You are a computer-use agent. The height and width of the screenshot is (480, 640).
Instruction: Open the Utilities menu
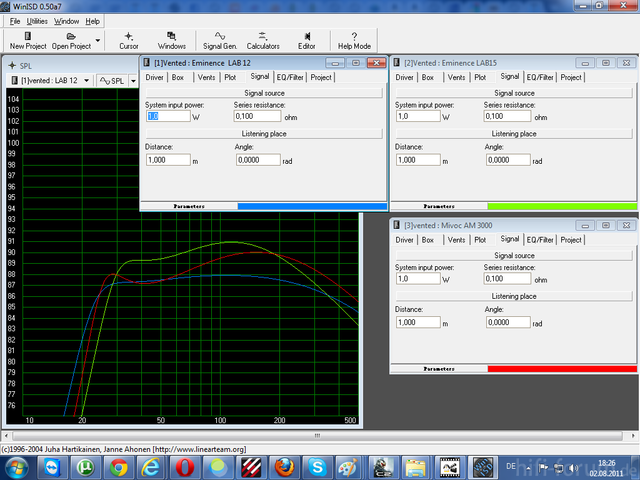[x=37, y=21]
